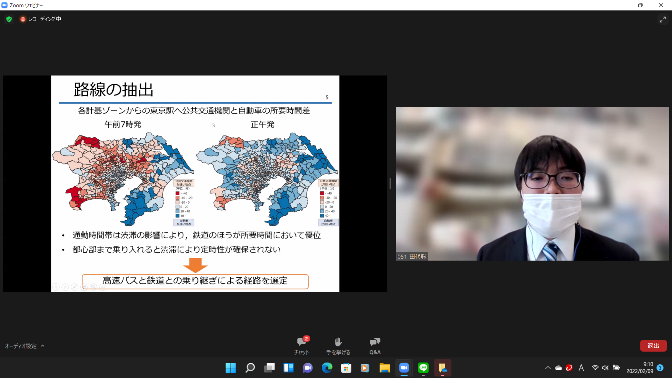Image resolution: width=672 pixels, height=378 pixels.
Task: Click the green encryption shield icon
Action: pyautogui.click(x=9, y=19)
